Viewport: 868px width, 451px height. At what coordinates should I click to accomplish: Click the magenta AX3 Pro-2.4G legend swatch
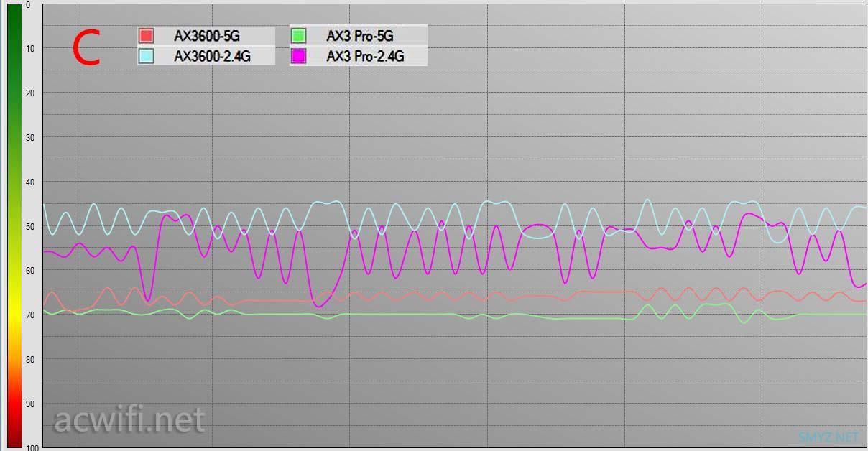pos(299,56)
